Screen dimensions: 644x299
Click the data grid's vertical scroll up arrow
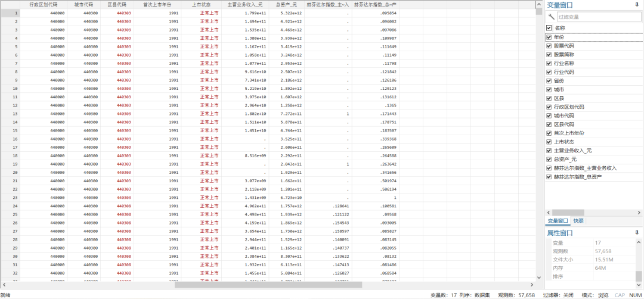pos(539,4)
